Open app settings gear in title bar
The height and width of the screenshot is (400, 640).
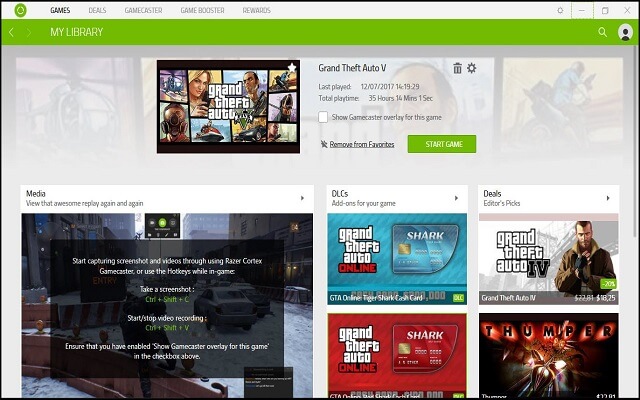pos(560,10)
